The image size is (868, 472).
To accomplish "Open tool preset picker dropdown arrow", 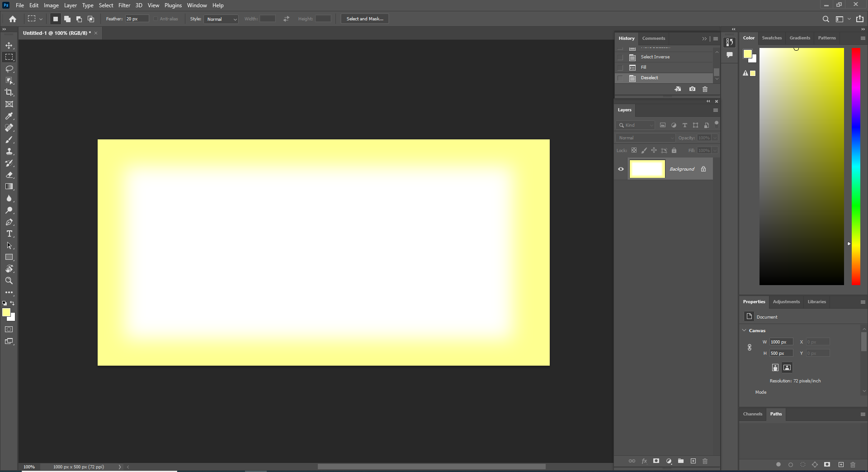I will [41, 19].
